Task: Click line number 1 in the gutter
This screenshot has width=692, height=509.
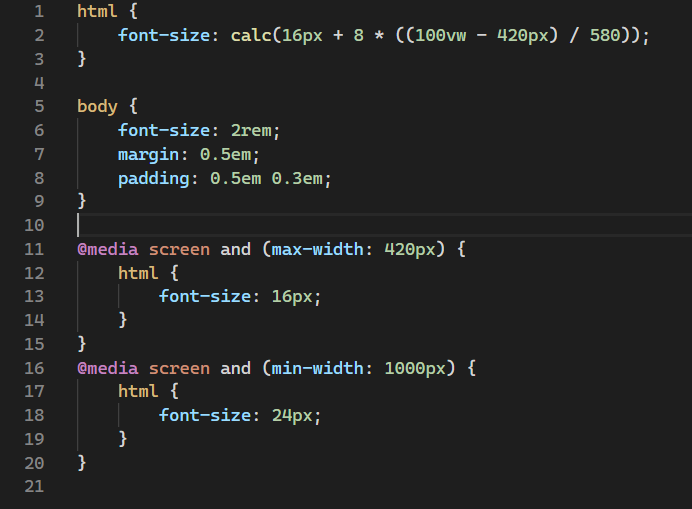Action: click(38, 12)
